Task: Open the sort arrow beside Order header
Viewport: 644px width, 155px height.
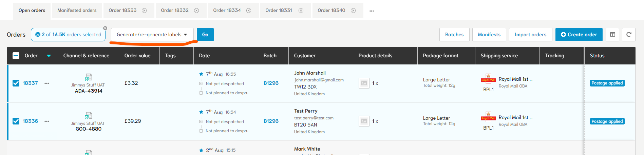Action: pyautogui.click(x=49, y=56)
